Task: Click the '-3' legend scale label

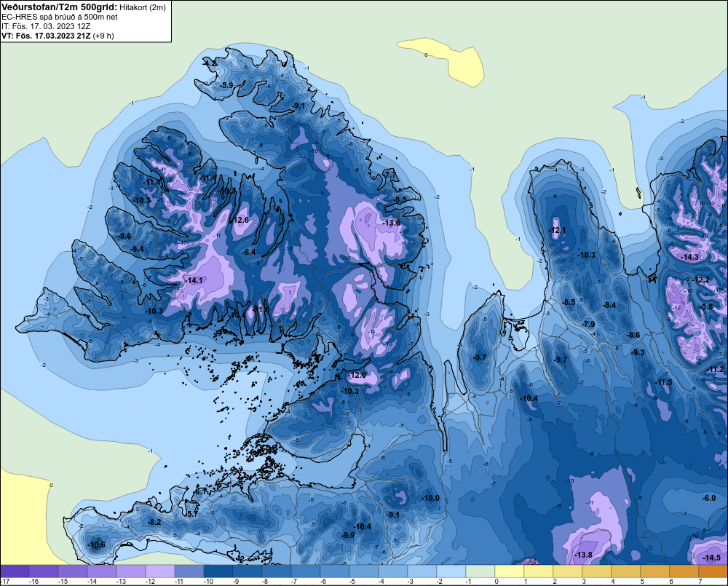Action: [x=412, y=582]
